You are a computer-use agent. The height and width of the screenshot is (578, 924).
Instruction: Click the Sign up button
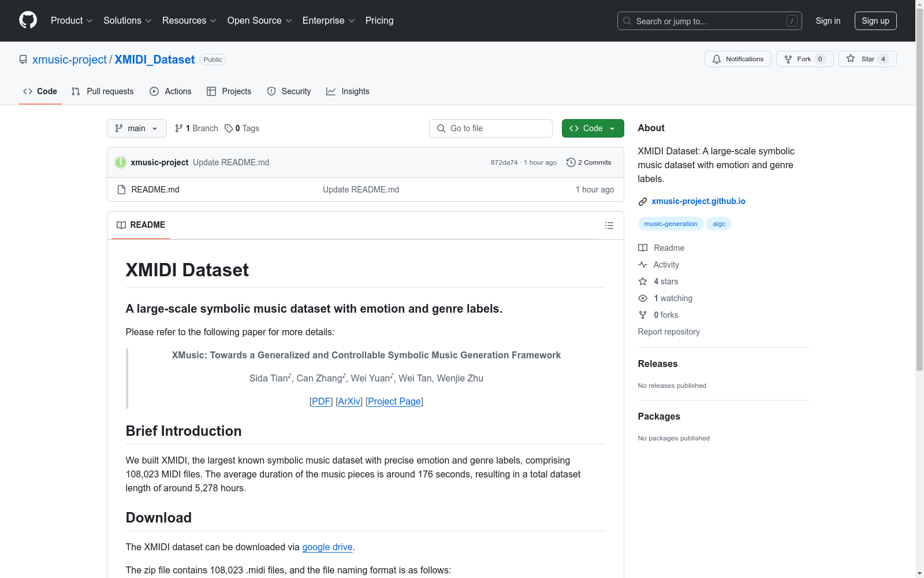(x=875, y=21)
